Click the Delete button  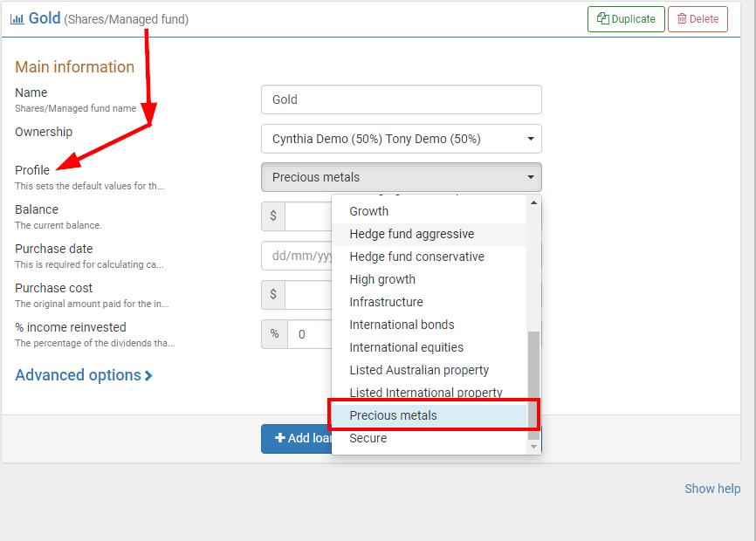point(698,19)
